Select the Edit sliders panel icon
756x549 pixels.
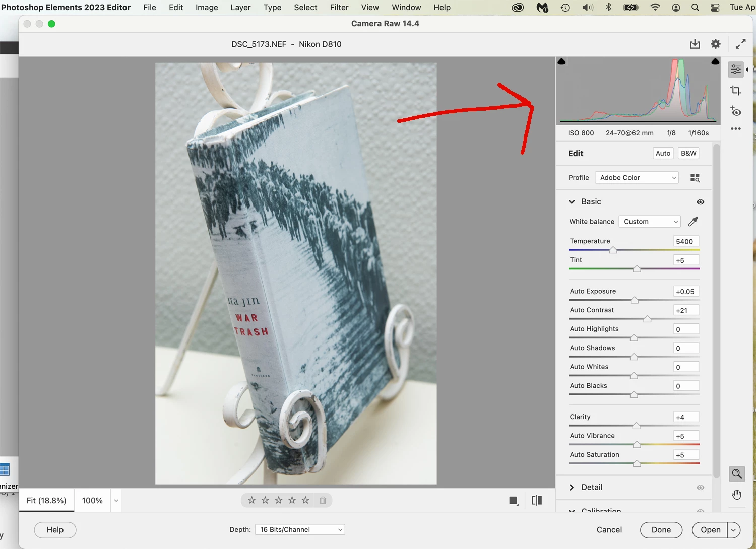(736, 70)
